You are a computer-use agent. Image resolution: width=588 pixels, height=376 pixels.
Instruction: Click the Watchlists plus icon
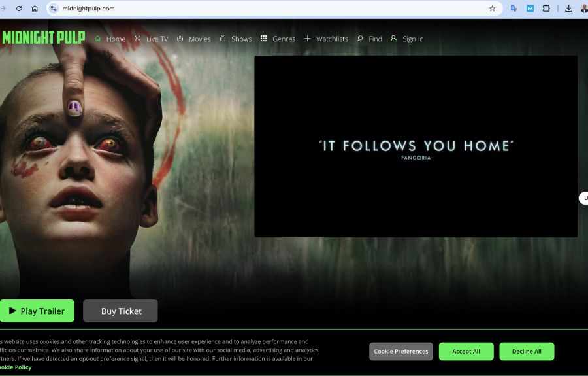[x=308, y=39]
